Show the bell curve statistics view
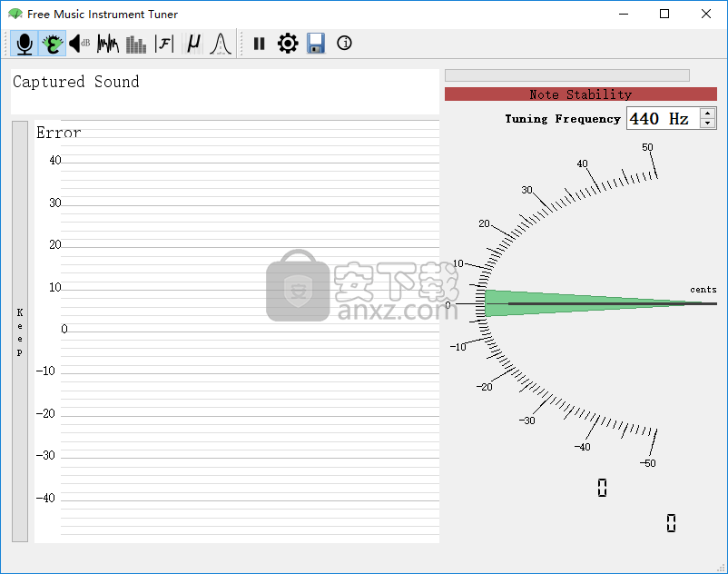Screen dimensions: 728x574 pos(221,44)
